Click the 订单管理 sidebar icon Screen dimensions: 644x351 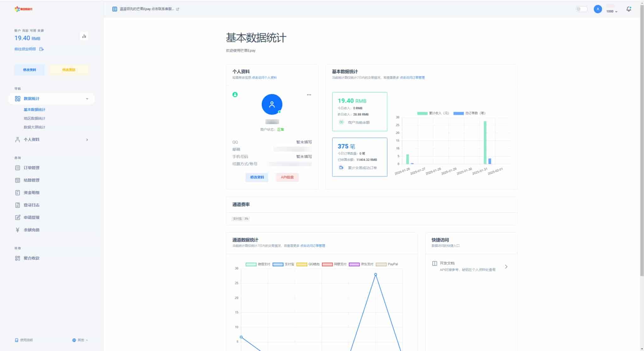click(18, 168)
